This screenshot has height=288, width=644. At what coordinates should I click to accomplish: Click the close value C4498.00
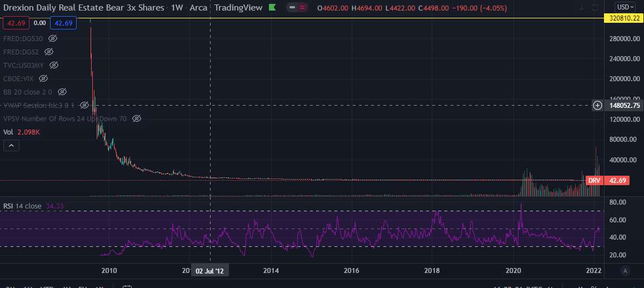point(434,8)
